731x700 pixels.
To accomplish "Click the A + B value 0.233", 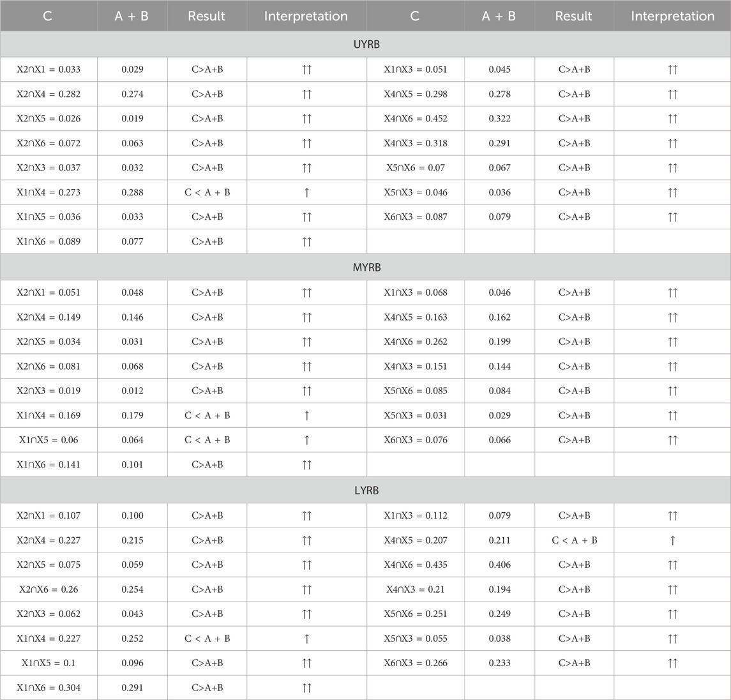I will pos(499,663).
